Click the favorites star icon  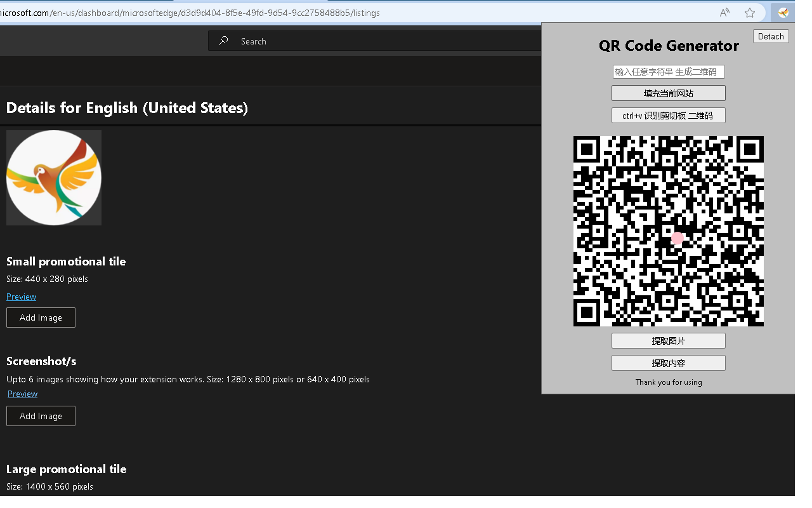point(750,13)
